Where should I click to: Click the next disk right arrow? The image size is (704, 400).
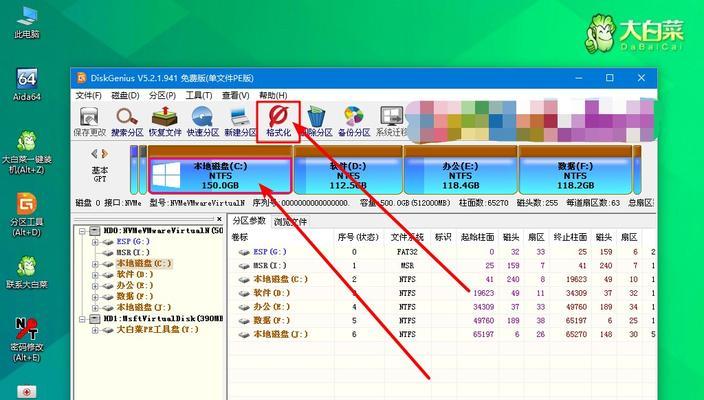105,154
